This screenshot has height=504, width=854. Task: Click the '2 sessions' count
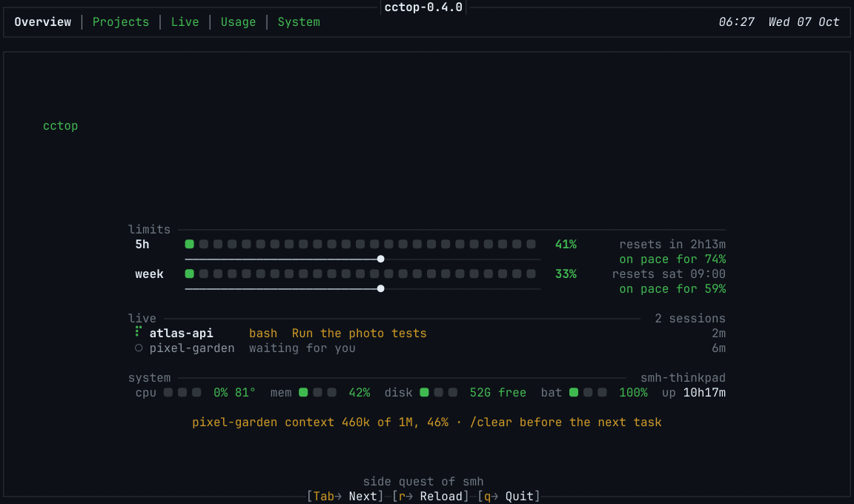(x=690, y=319)
